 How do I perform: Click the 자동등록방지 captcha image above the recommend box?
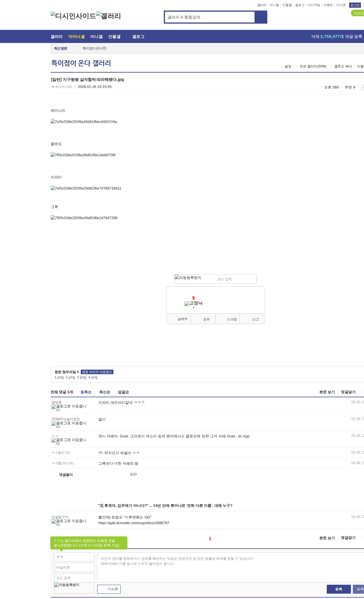188,278
